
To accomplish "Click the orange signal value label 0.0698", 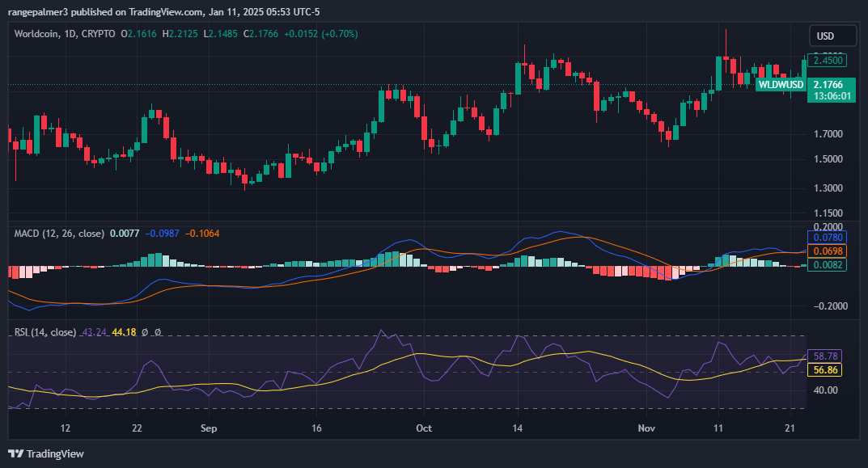I will coord(828,251).
